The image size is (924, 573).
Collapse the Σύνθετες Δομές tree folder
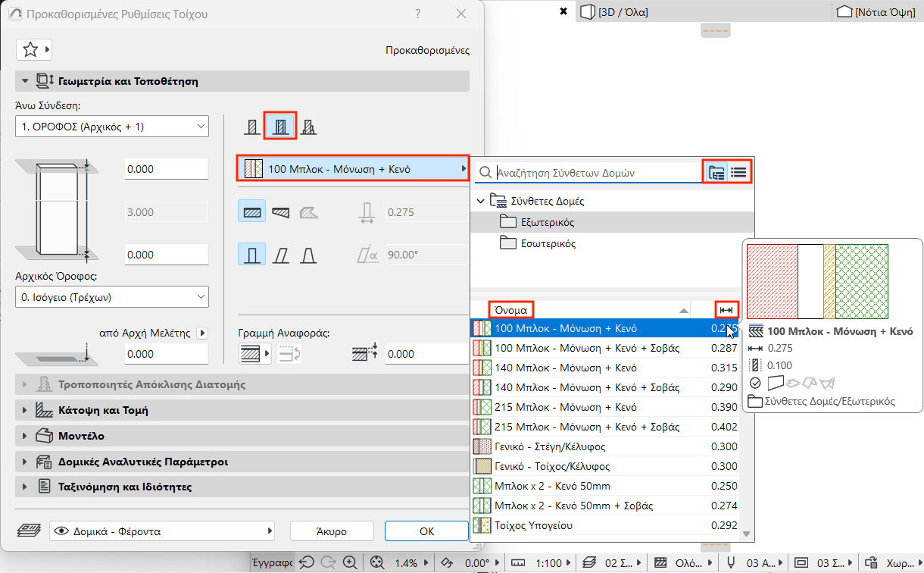[x=480, y=201]
